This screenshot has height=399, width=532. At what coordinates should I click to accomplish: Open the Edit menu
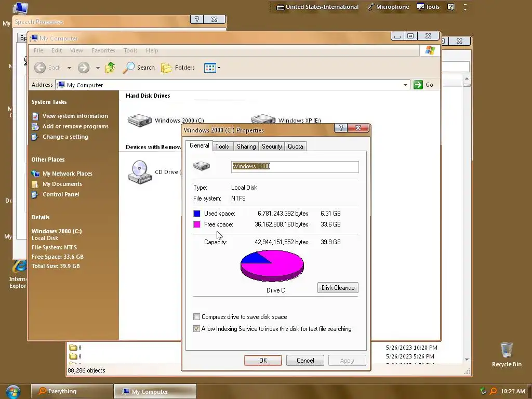(57, 50)
